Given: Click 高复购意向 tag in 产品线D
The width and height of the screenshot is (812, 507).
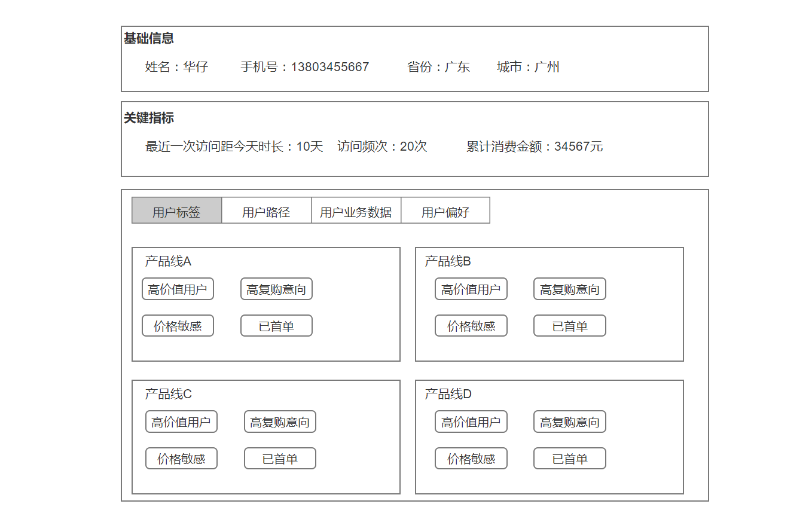Looking at the screenshot, I should [570, 422].
